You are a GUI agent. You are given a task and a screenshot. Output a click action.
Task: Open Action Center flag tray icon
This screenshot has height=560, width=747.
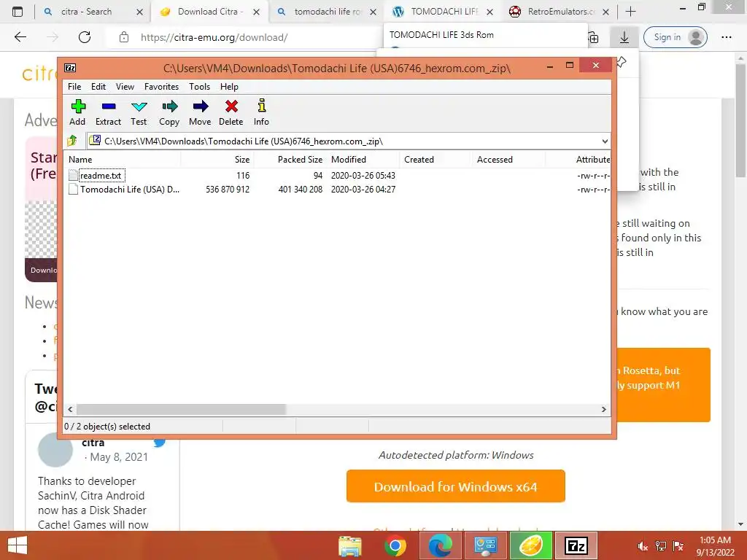(678, 546)
